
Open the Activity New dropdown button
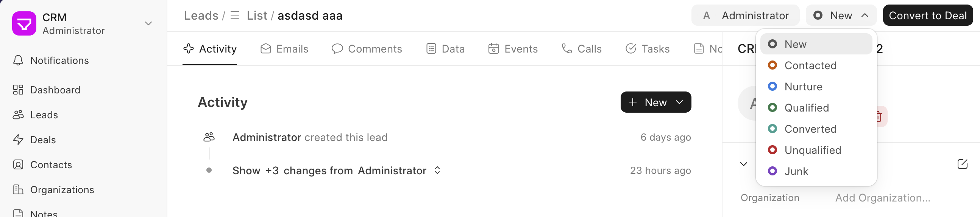(x=655, y=102)
